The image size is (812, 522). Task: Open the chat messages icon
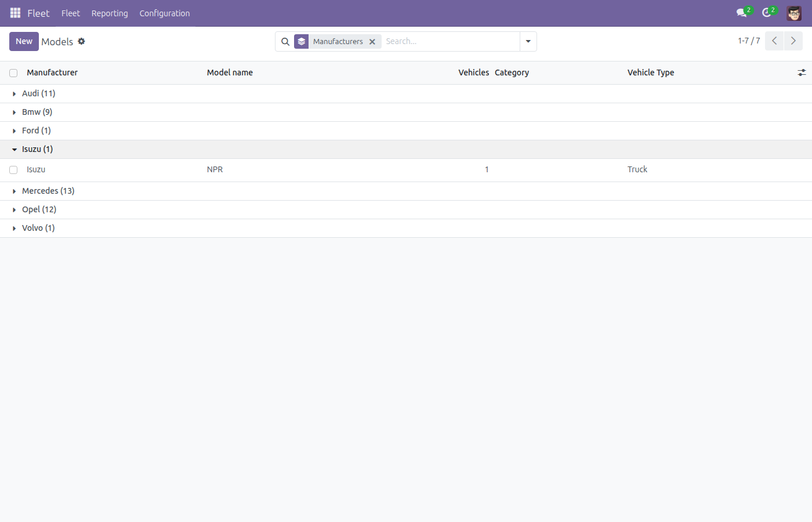(741, 13)
